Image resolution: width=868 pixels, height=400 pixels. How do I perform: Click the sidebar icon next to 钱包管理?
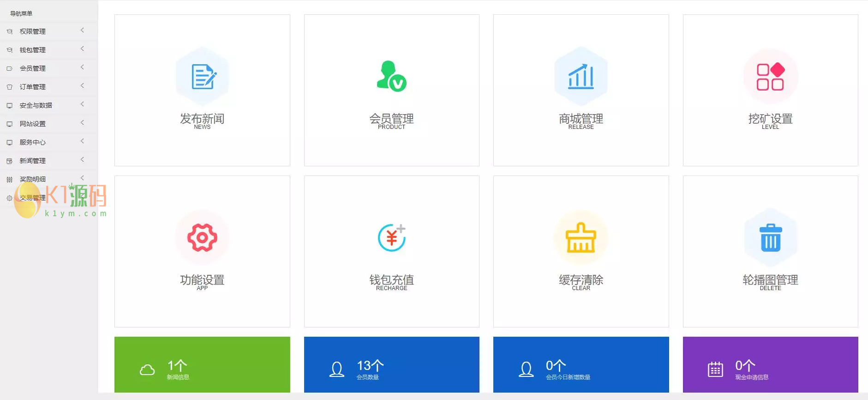pos(9,50)
